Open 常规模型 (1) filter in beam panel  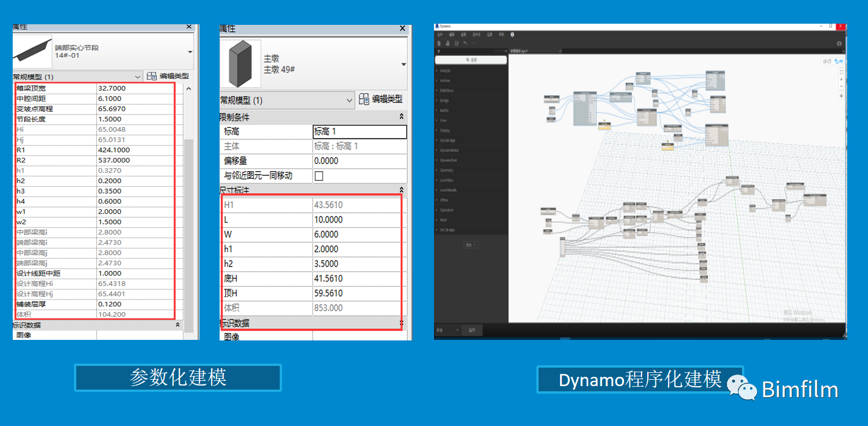click(77, 76)
